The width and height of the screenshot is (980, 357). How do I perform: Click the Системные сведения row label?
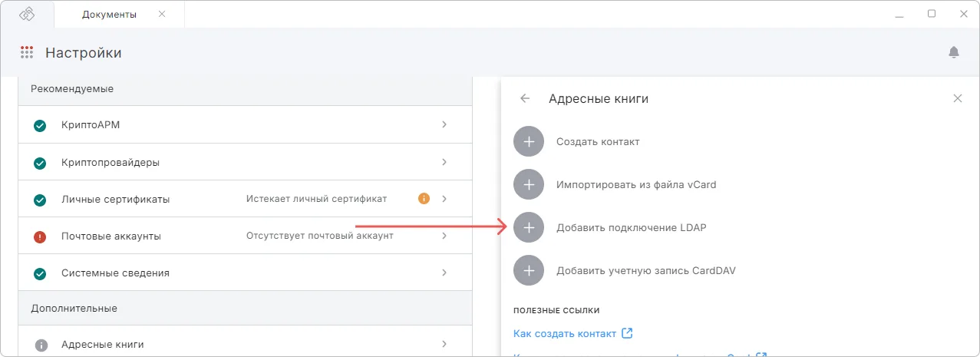coord(115,273)
